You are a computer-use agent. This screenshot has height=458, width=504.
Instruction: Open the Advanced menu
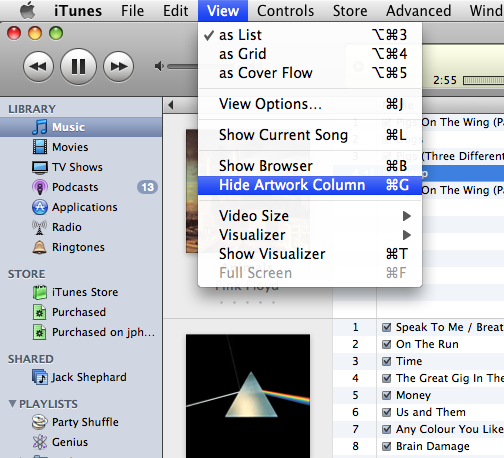click(418, 11)
